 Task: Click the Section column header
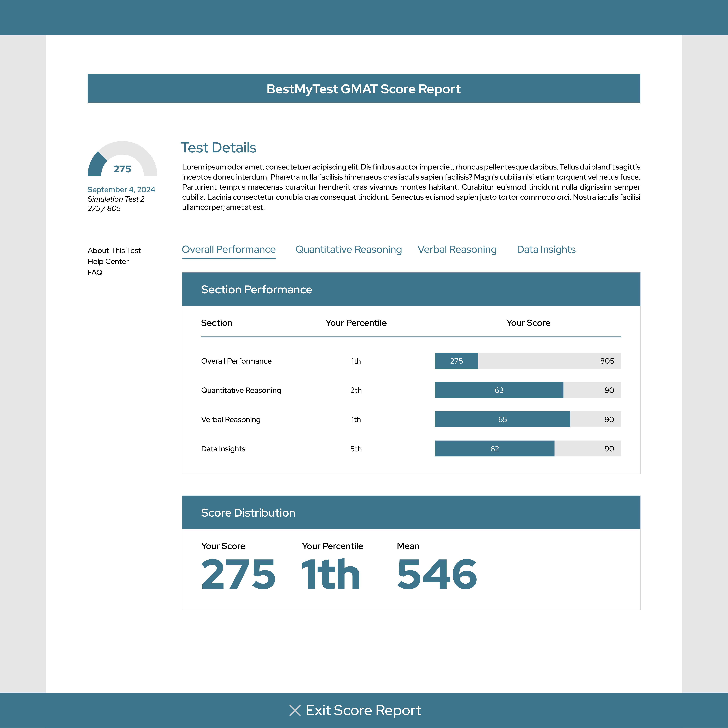[x=217, y=323]
